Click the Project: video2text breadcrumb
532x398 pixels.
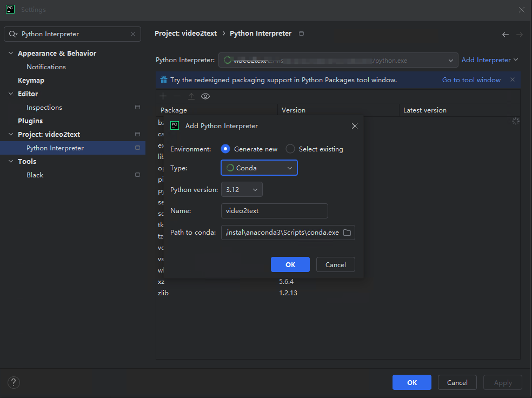pyautogui.click(x=185, y=33)
